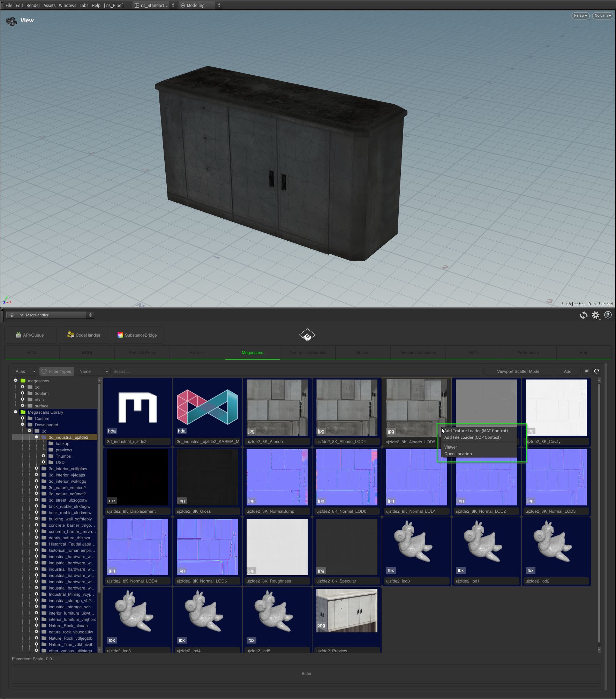Select the ujzfde2_Preview thumbnail
616x699 pixels.
click(x=347, y=611)
